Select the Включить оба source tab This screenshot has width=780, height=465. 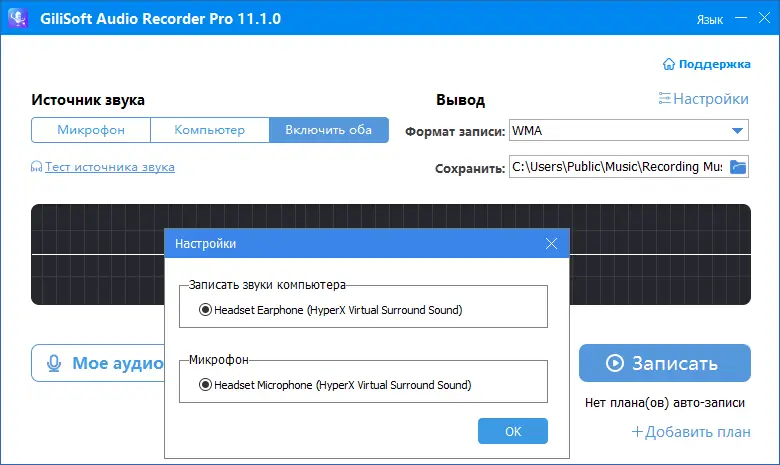(329, 130)
